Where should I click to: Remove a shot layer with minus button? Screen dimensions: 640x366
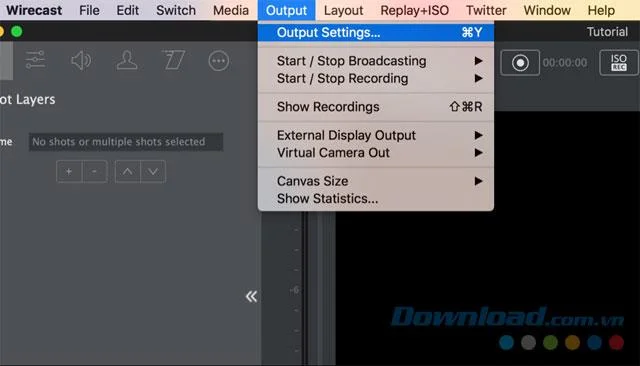coord(95,172)
